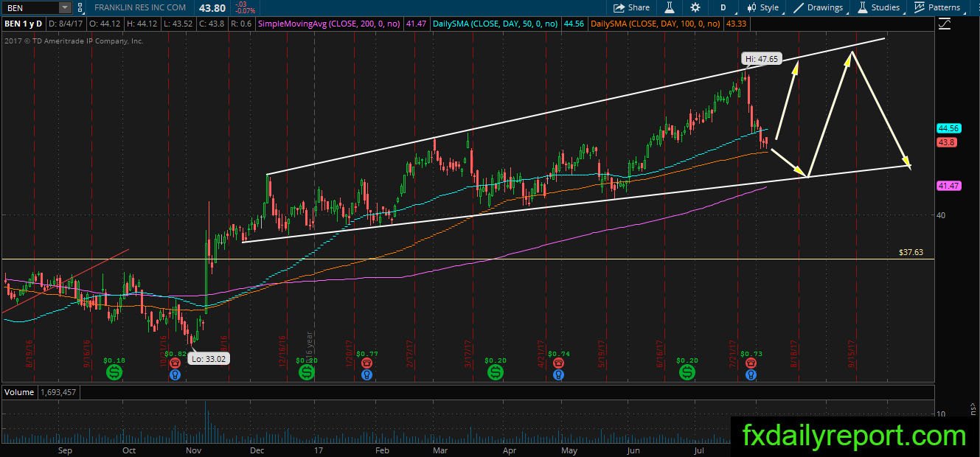Click the 41.47 magenta price axis label
This screenshot has height=457, width=980.
(x=948, y=186)
